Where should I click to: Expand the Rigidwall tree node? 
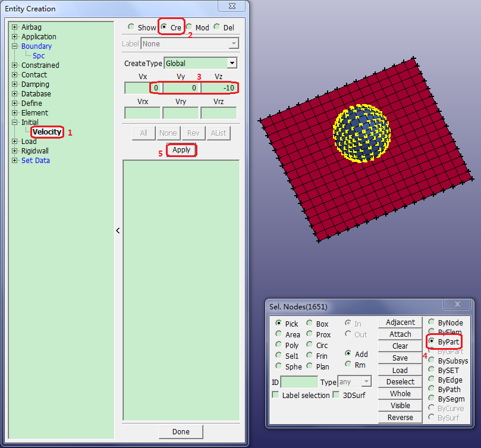[15, 151]
